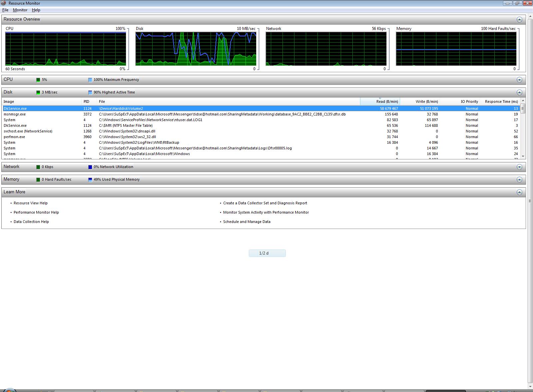533x392 pixels.
Task: Sort by the File column header
Action: [x=229, y=101]
